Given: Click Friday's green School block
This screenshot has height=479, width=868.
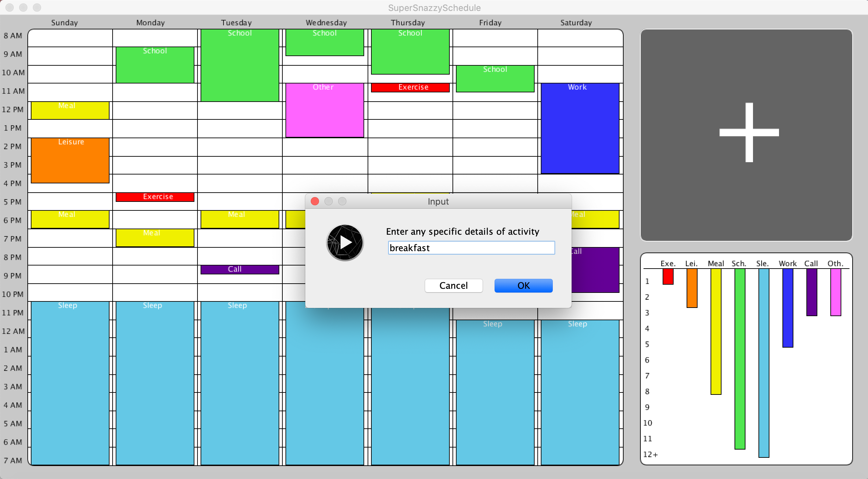Looking at the screenshot, I should 495,79.
